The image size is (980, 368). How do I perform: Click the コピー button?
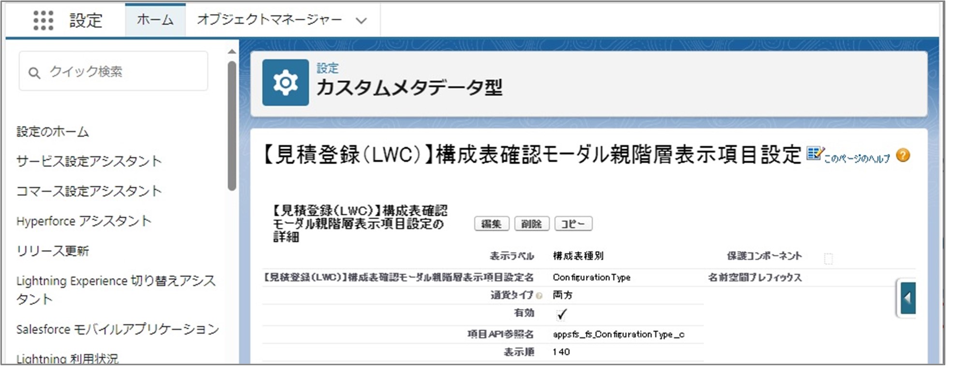tap(573, 224)
